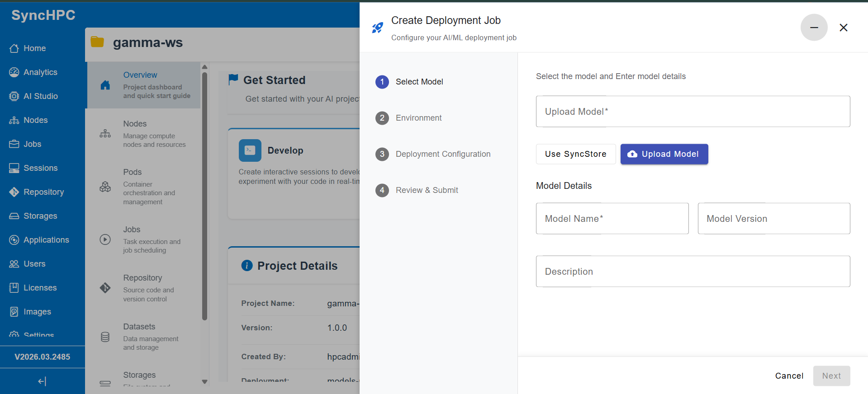Focus the Model Name input field
The width and height of the screenshot is (868, 394).
point(612,219)
